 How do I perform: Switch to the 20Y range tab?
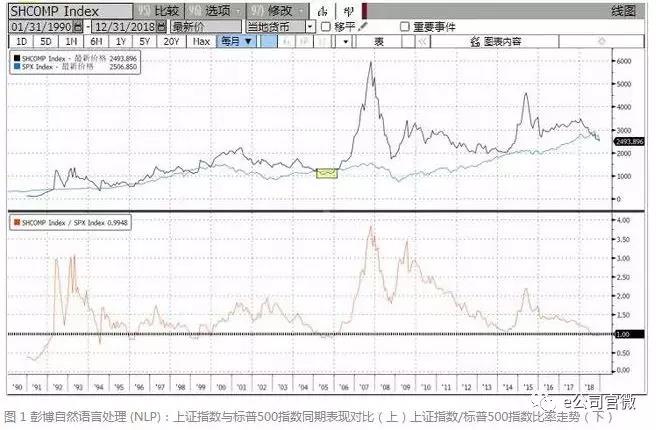tap(171, 41)
